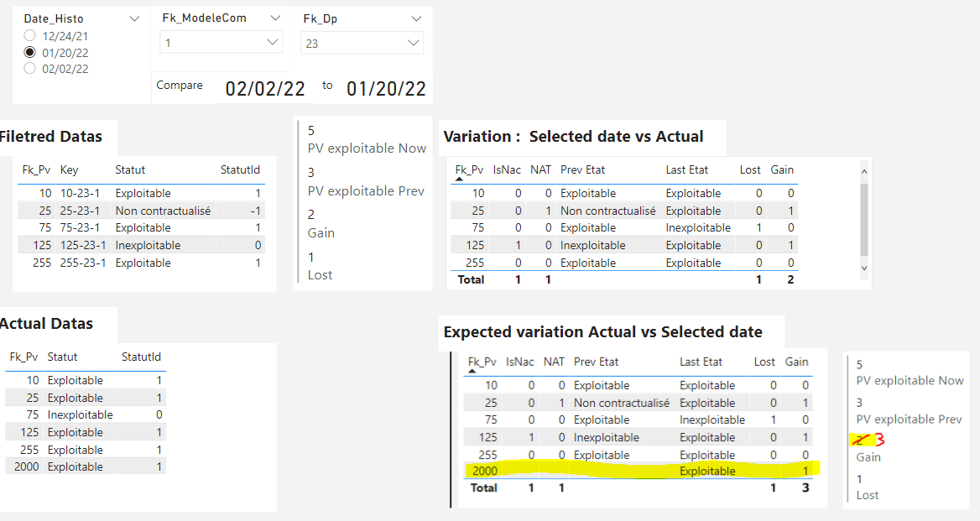
Task: Sort Variation table by Prev Etat header
Action: (582, 170)
